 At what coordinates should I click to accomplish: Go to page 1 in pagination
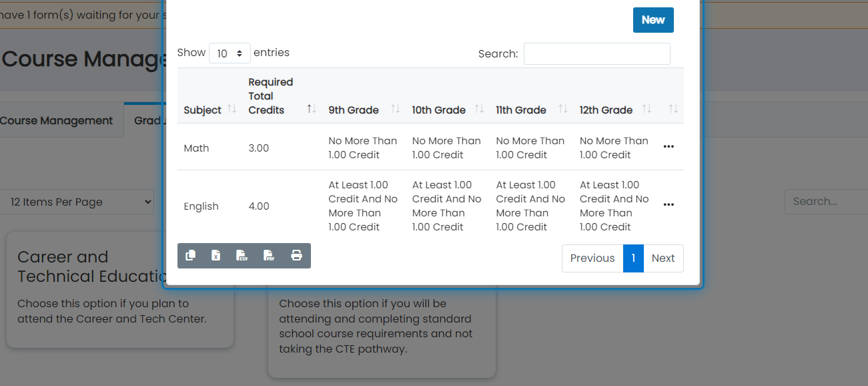633,258
